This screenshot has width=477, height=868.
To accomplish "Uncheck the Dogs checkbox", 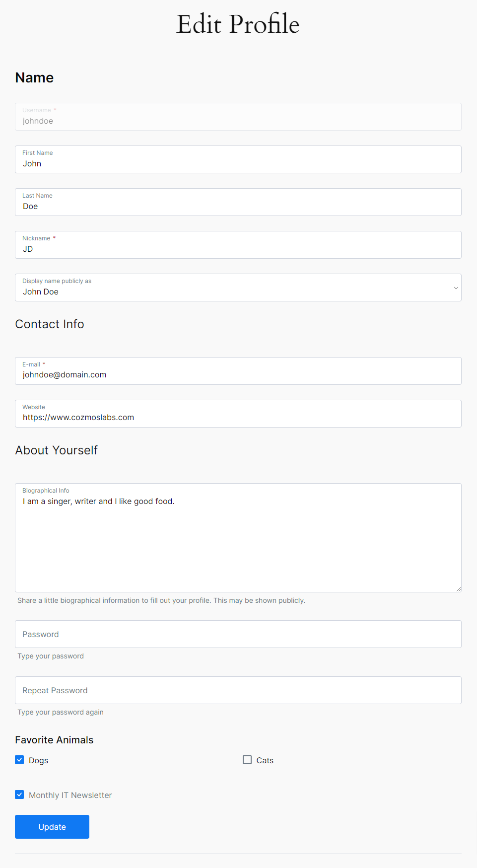I will [x=19, y=760].
